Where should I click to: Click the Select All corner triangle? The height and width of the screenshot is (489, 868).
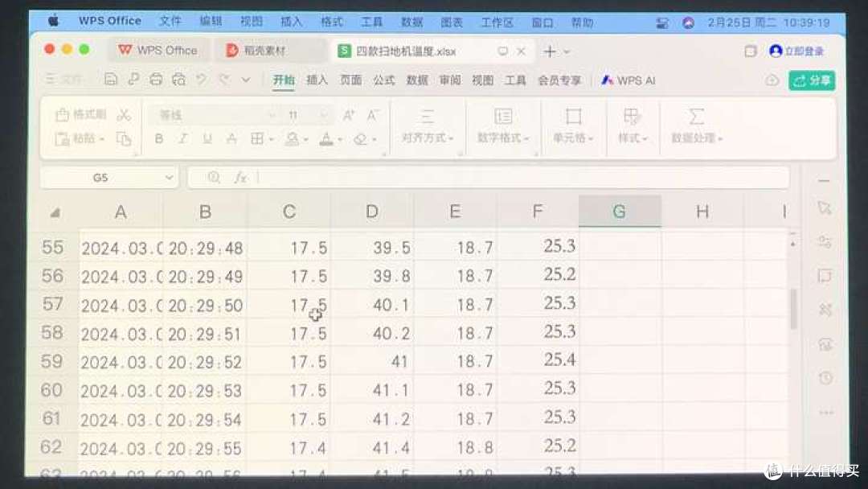(55, 212)
